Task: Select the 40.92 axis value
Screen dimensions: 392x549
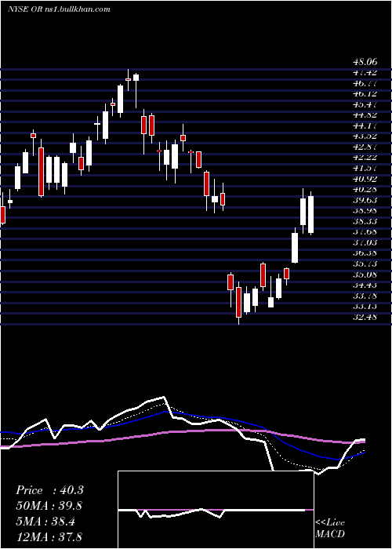Action: [x=364, y=179]
